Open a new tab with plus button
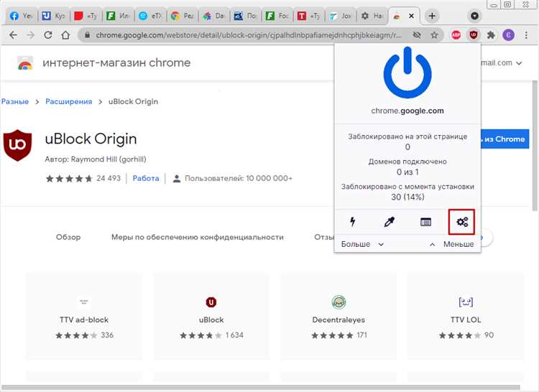The width and height of the screenshot is (539, 392). (x=432, y=16)
